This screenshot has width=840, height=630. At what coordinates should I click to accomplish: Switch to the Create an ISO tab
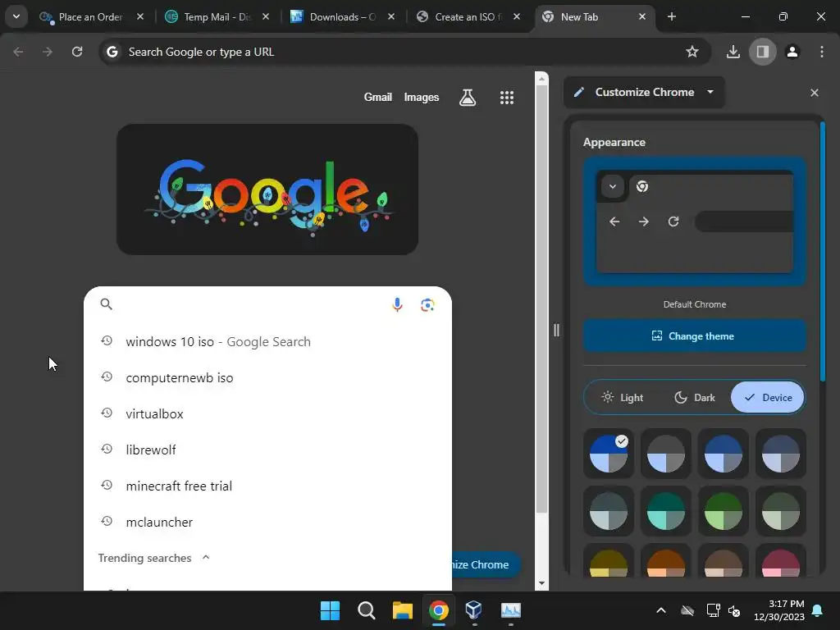coord(468,17)
